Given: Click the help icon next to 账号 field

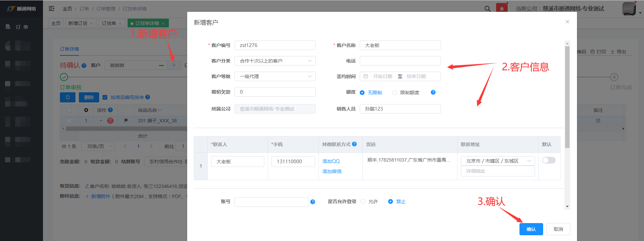Looking at the screenshot, I should 313,202.
